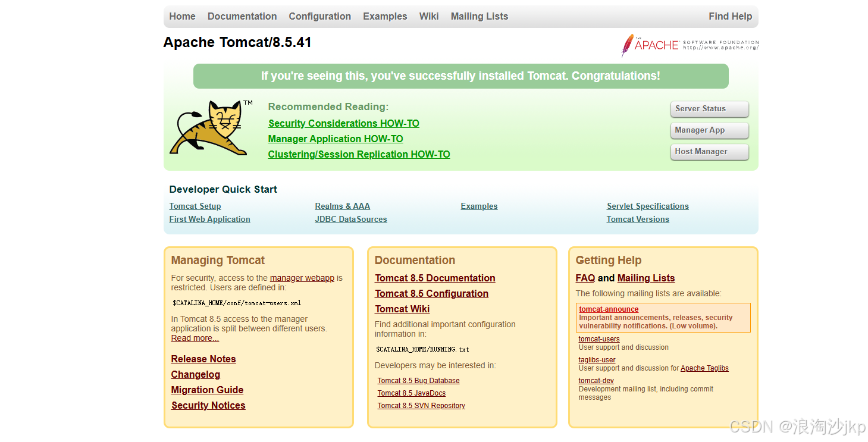
Task: Click the Tomcat cat mascot logo
Action: pos(211,128)
